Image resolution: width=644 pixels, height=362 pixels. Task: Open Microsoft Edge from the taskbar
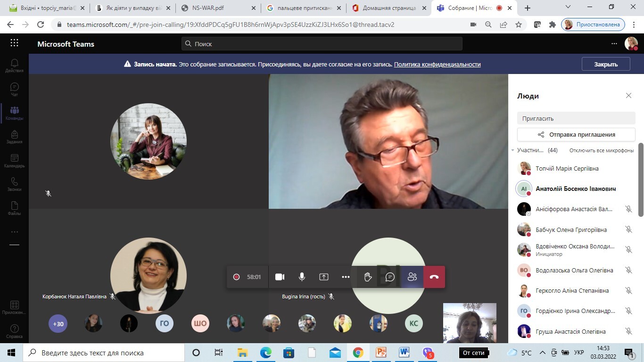click(266, 353)
